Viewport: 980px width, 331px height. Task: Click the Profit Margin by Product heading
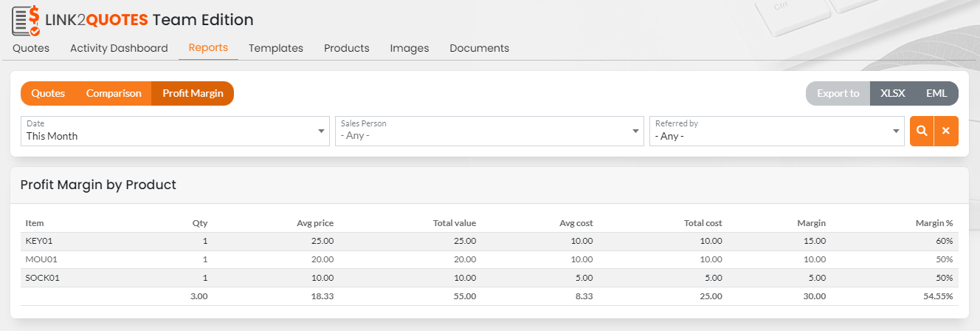coord(98,185)
